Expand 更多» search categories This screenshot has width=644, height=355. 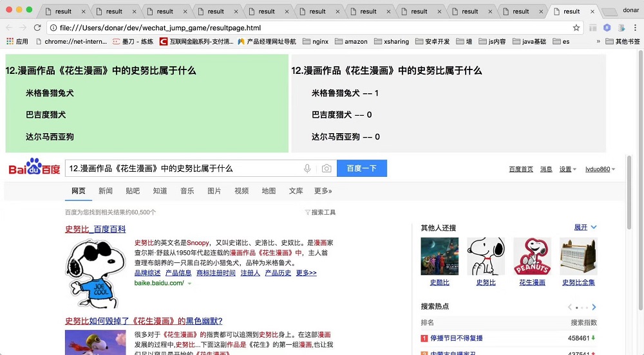tap(323, 191)
